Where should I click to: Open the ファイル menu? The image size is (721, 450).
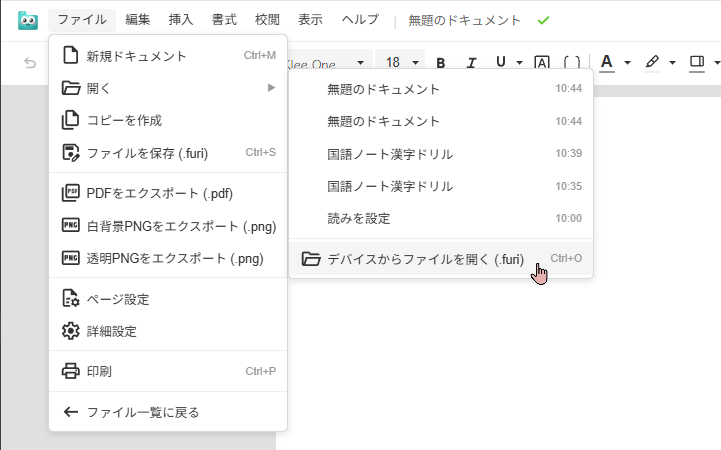click(x=82, y=20)
